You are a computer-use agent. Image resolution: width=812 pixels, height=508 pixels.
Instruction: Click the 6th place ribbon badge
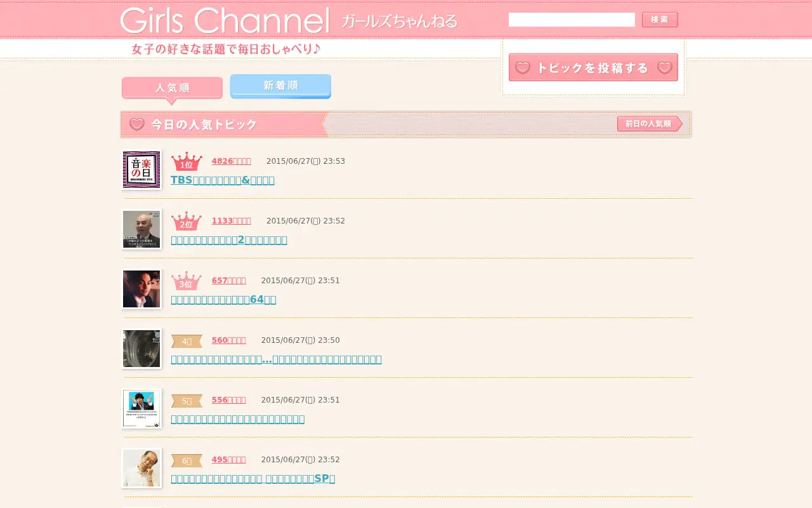click(x=187, y=461)
